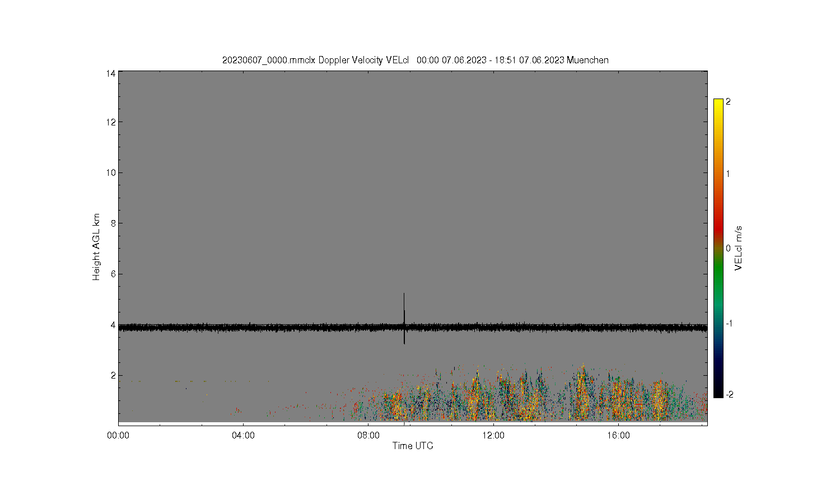Screen dimensions: 840x504
Task: Click the 'Time UTC' x-axis label
Action: 413,446
